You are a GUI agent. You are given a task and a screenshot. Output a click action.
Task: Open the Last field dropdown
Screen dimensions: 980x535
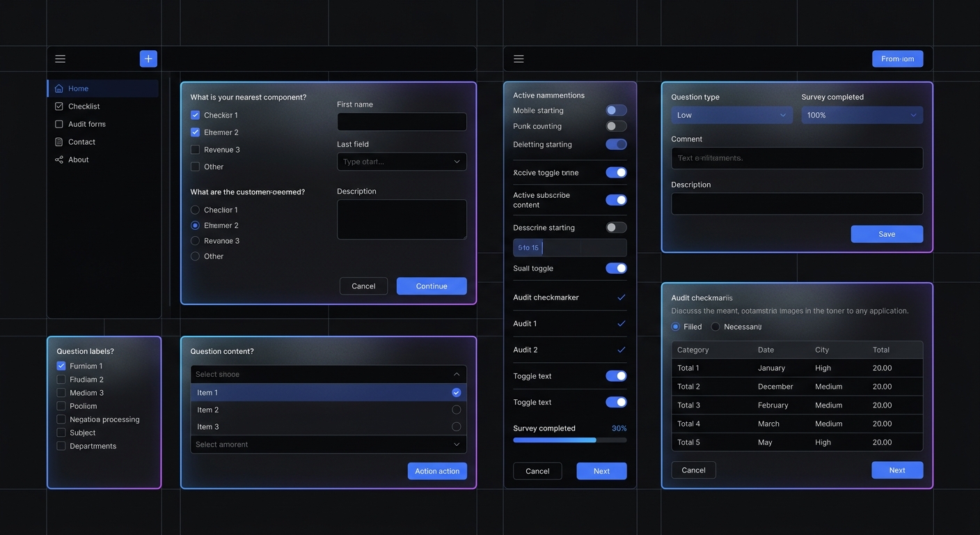pos(402,162)
